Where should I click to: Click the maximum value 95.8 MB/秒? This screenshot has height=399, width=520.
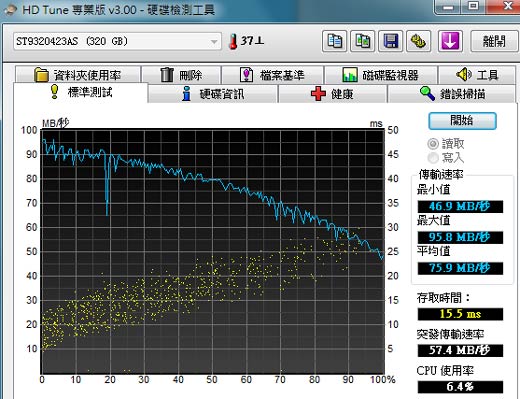tap(460, 237)
